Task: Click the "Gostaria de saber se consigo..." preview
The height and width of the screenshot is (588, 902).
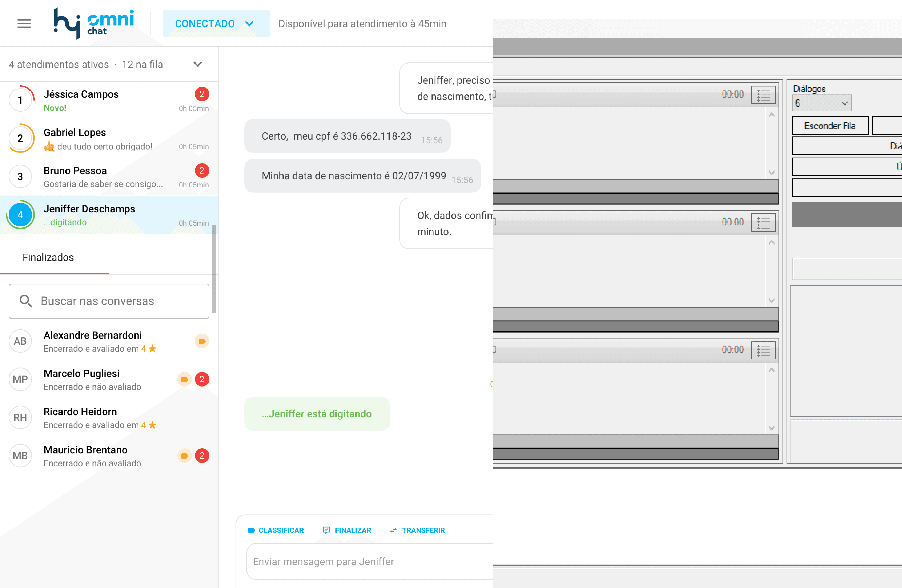Action: (103, 184)
